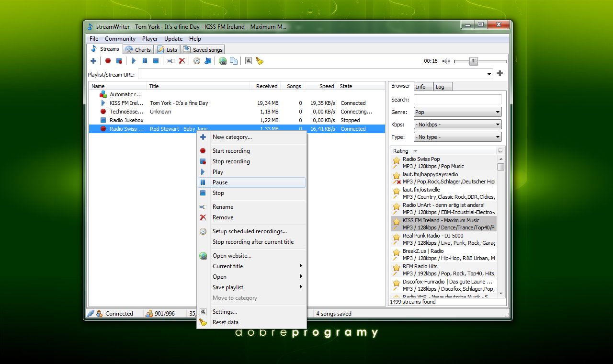Open the Community menu
Screen dimensions: 613x364
point(120,39)
